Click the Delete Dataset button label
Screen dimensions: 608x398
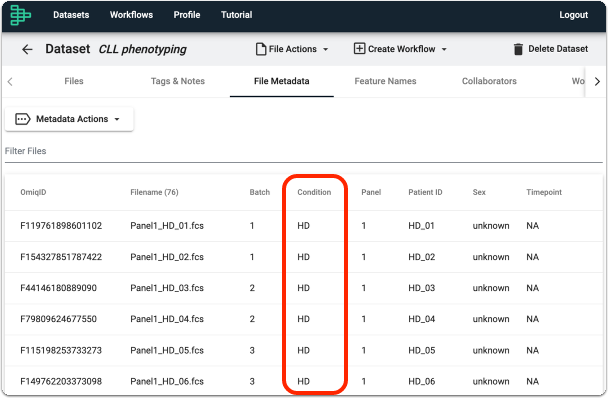tap(558, 49)
